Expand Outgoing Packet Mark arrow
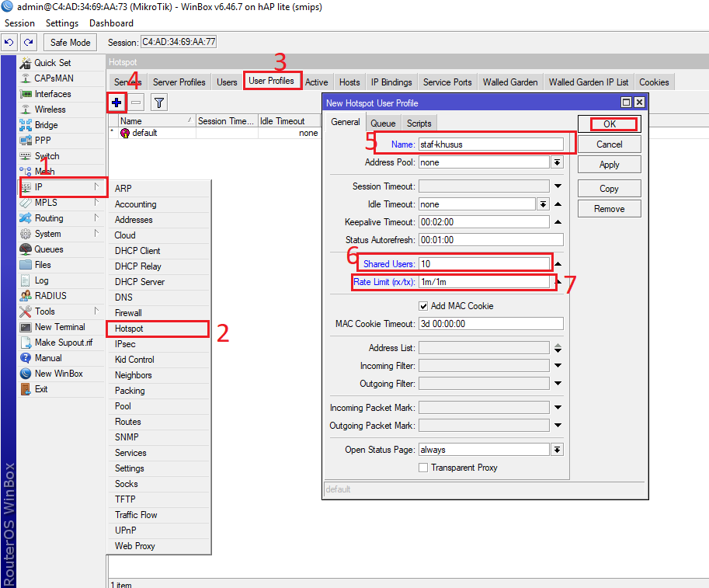The width and height of the screenshot is (709, 588). [x=558, y=426]
